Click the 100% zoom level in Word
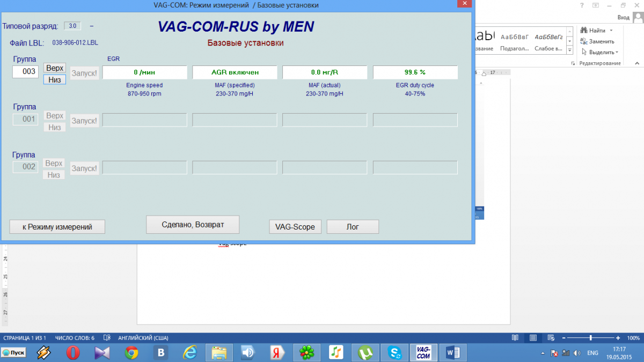644x362 pixels. click(633, 338)
